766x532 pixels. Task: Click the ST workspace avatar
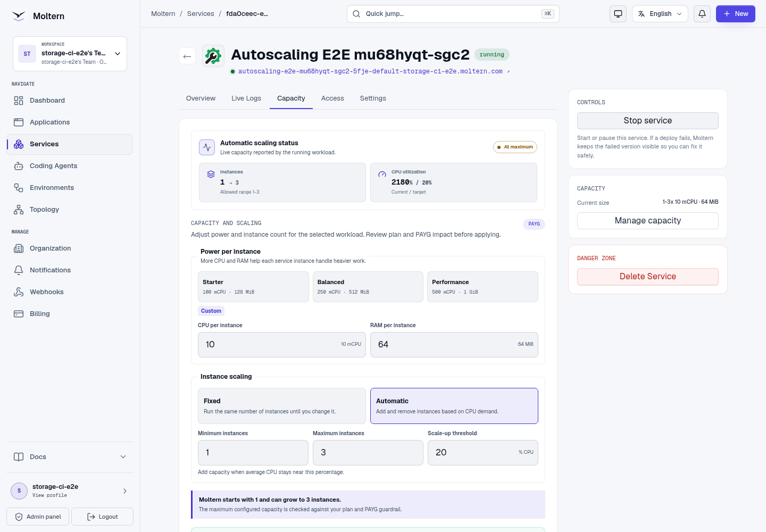pos(27,54)
